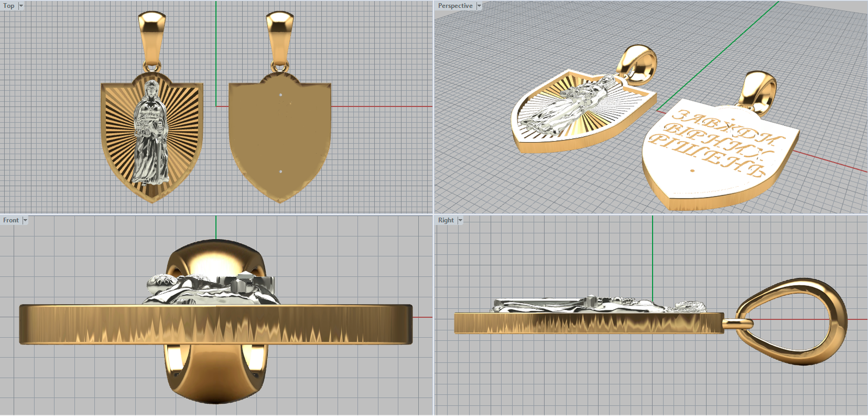868x419 pixels.
Task: Click the figure pendant's bail in Perspective view
Action: point(636,62)
